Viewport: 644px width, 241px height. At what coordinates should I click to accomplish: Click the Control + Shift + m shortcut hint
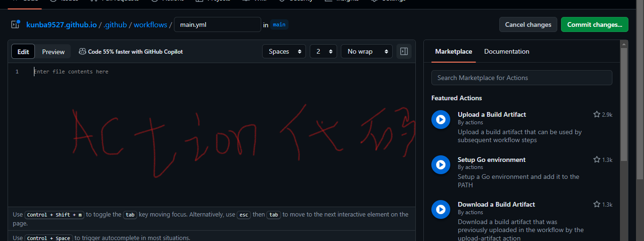point(54,215)
